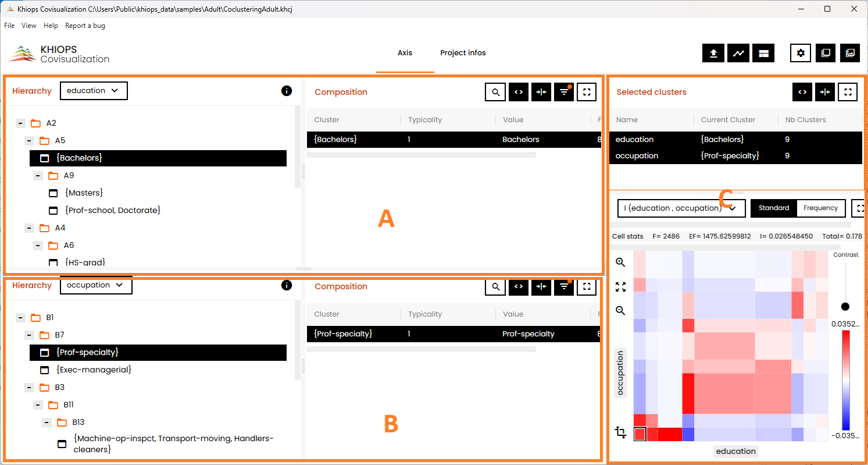Open the trend line chart icon button
The height and width of the screenshot is (465, 868).
738,53
